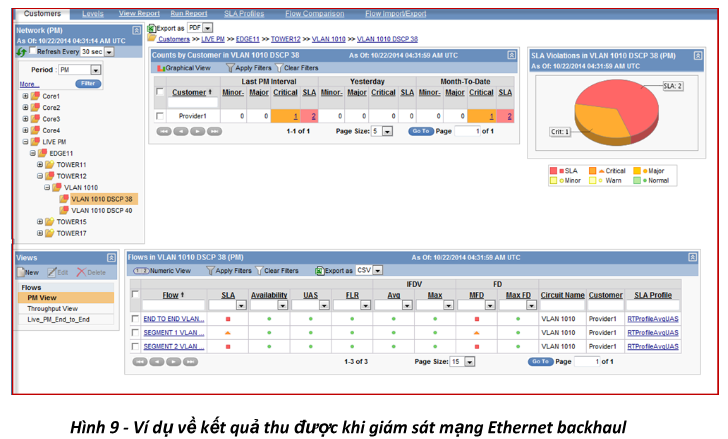This screenshot has height=439, width=728.
Task: Click the Customers breadcrumb folder icon
Action: tap(152, 38)
